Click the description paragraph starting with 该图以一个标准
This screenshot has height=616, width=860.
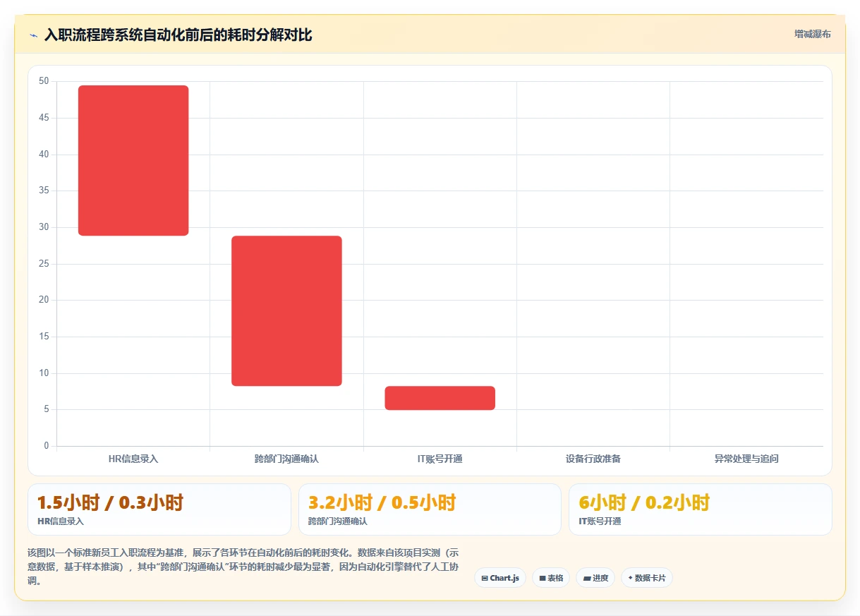(244, 567)
